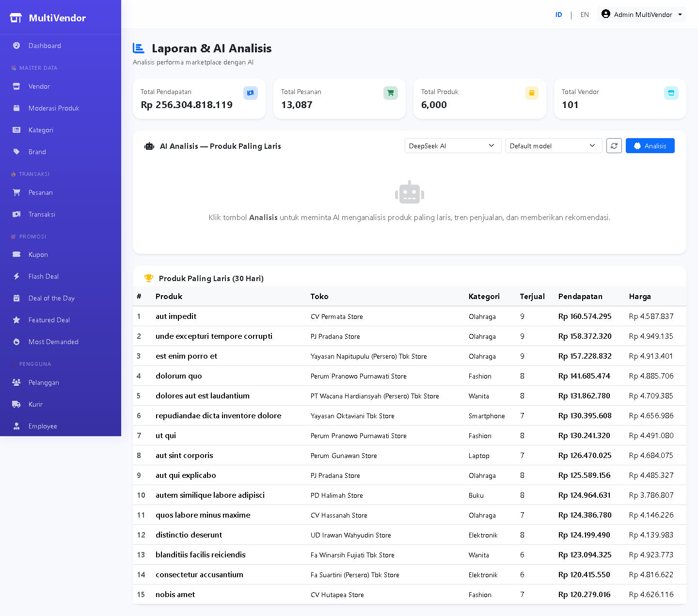698x616 pixels.
Task: Click product 'unde excepturi tempore corrupti'
Action: coord(214,336)
